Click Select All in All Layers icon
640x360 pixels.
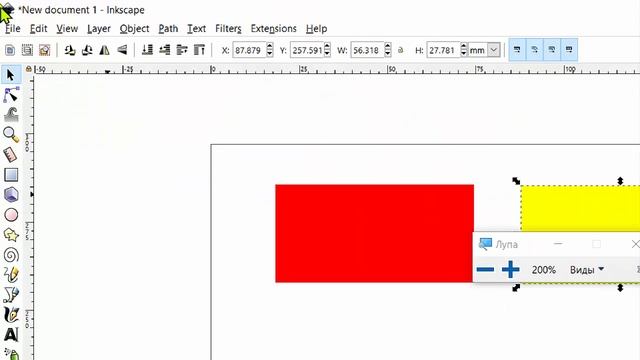(x=27, y=50)
